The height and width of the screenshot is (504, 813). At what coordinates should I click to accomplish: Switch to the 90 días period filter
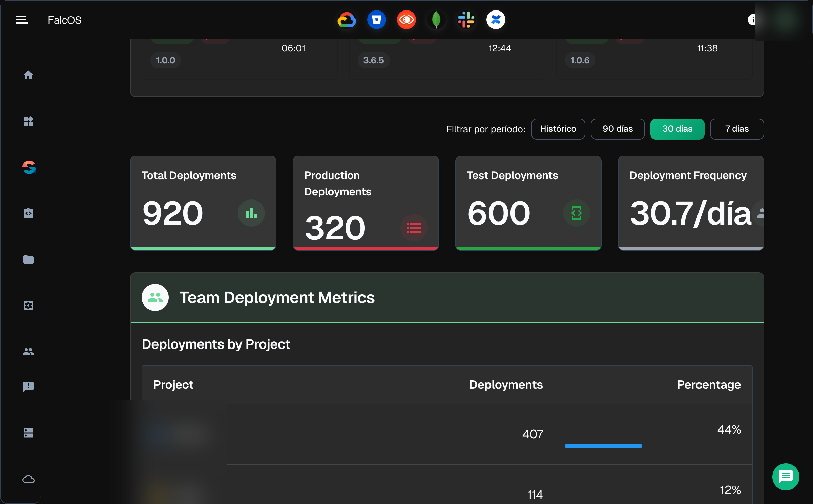(x=618, y=129)
